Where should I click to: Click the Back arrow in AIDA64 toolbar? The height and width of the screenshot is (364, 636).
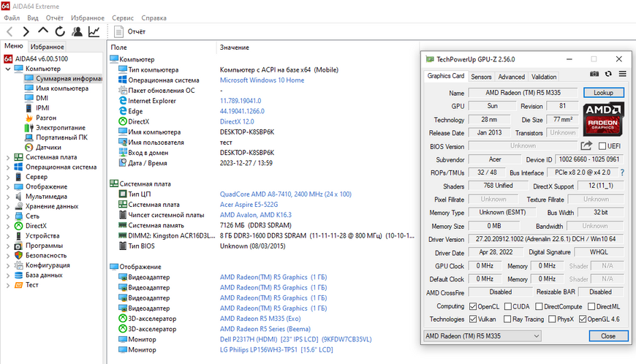tap(10, 31)
